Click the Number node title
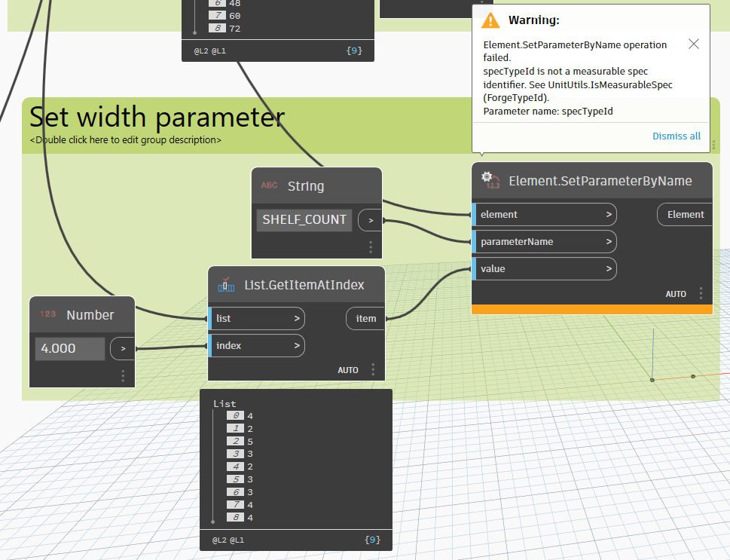Viewport: 730px width, 560px height. tap(90, 315)
